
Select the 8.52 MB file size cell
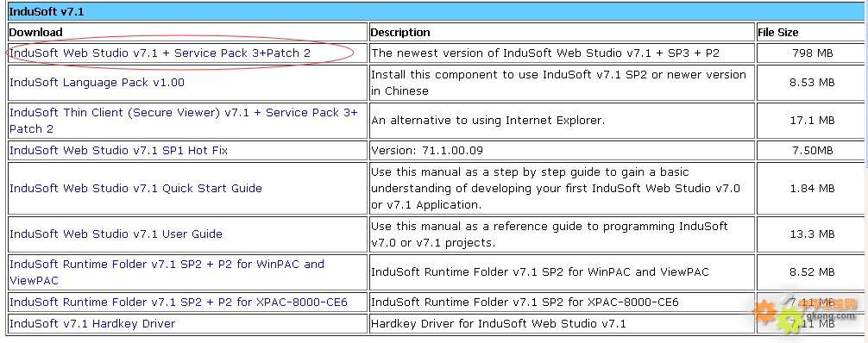[812, 272]
